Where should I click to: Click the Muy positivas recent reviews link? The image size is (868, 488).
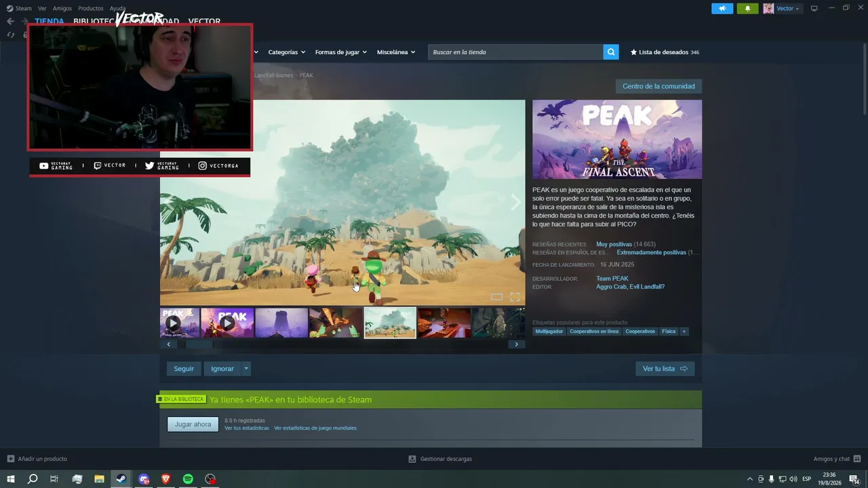[x=614, y=244]
